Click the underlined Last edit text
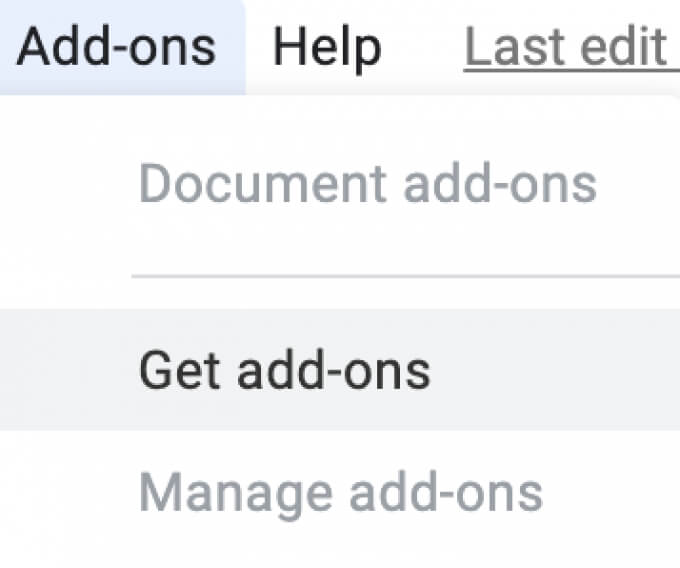This screenshot has width=680, height=568. click(x=572, y=47)
